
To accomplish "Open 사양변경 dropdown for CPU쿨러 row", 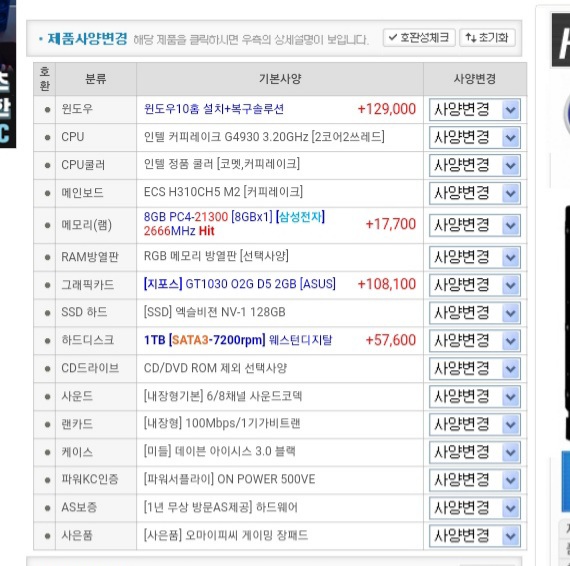I will 475,165.
